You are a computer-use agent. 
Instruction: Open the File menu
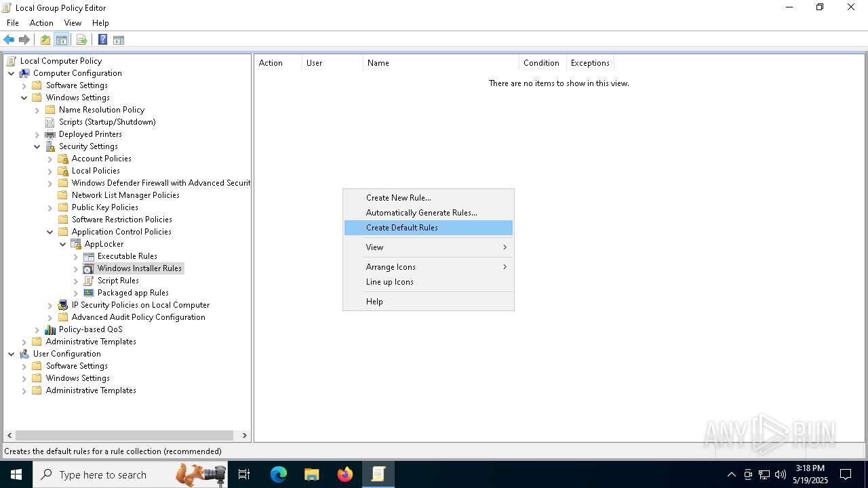tap(13, 23)
